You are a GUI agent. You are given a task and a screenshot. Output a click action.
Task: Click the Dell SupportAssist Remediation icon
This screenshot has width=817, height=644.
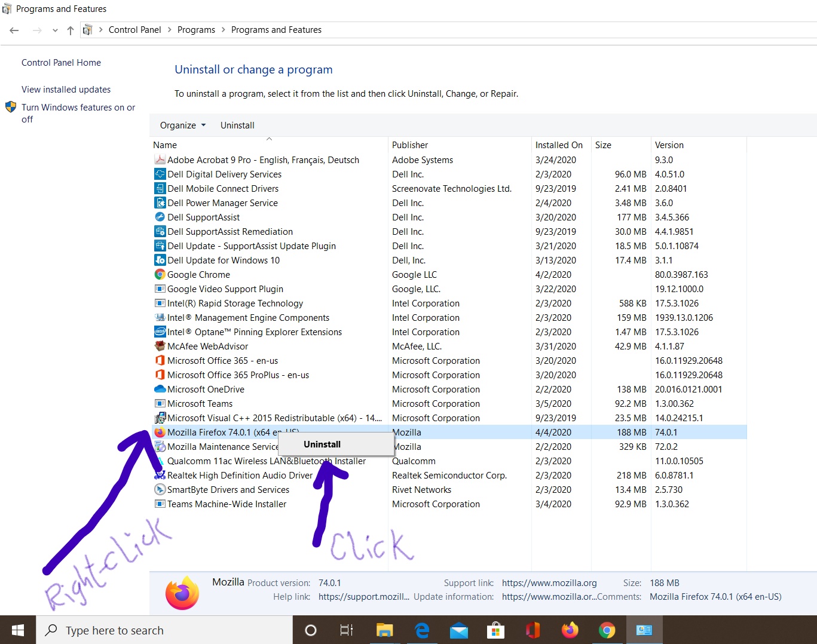pos(160,231)
